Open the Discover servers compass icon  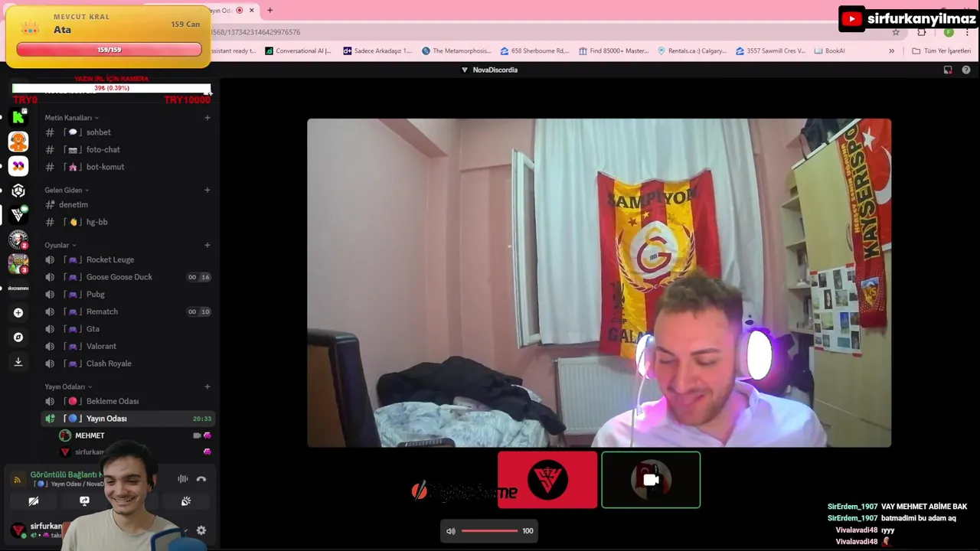[18, 337]
